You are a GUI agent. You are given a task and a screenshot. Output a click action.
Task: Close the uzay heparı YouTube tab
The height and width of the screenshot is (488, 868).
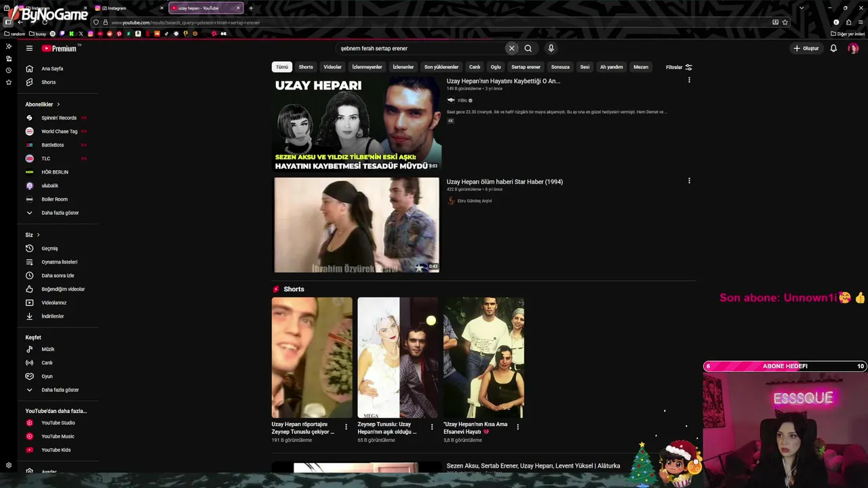(238, 8)
